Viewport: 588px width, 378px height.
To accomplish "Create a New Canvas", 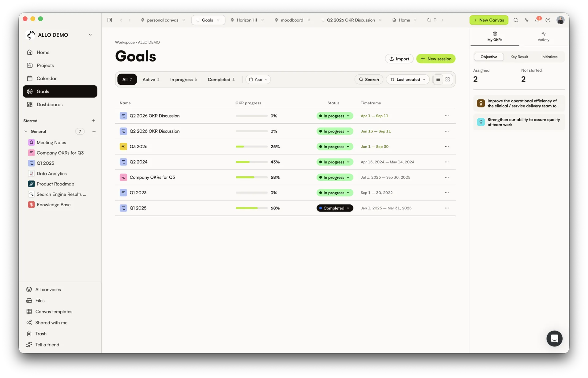I will [489, 20].
